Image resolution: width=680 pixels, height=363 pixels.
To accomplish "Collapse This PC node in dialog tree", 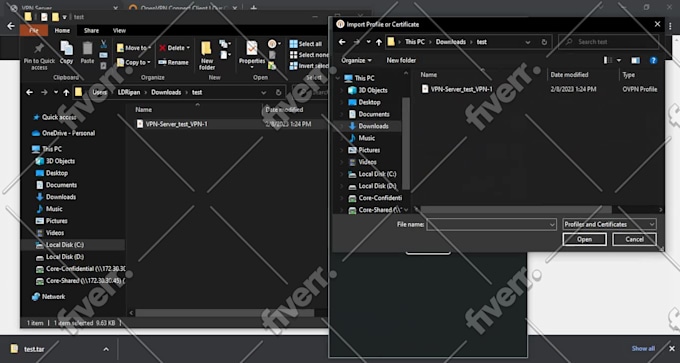I will pos(338,78).
